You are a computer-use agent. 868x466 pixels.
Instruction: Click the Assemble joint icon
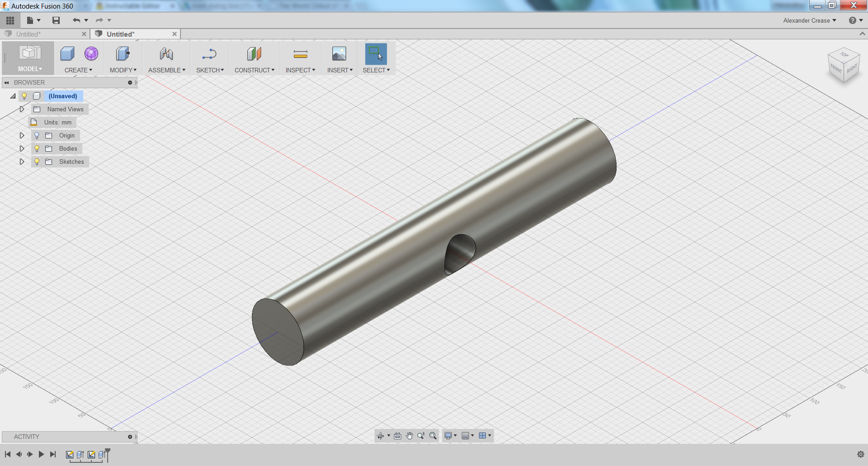(x=166, y=54)
